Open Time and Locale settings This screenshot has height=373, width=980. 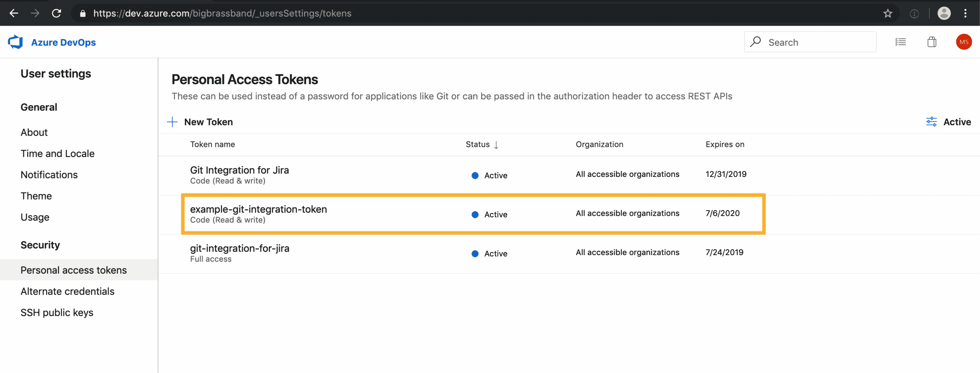(57, 154)
